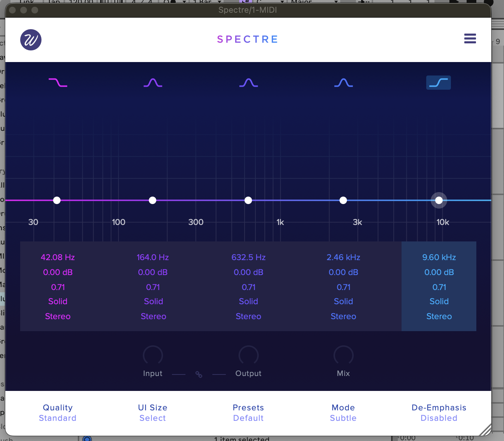Image resolution: width=504 pixels, height=441 pixels.
Task: Click the low shelf filter icon
Action: [58, 83]
